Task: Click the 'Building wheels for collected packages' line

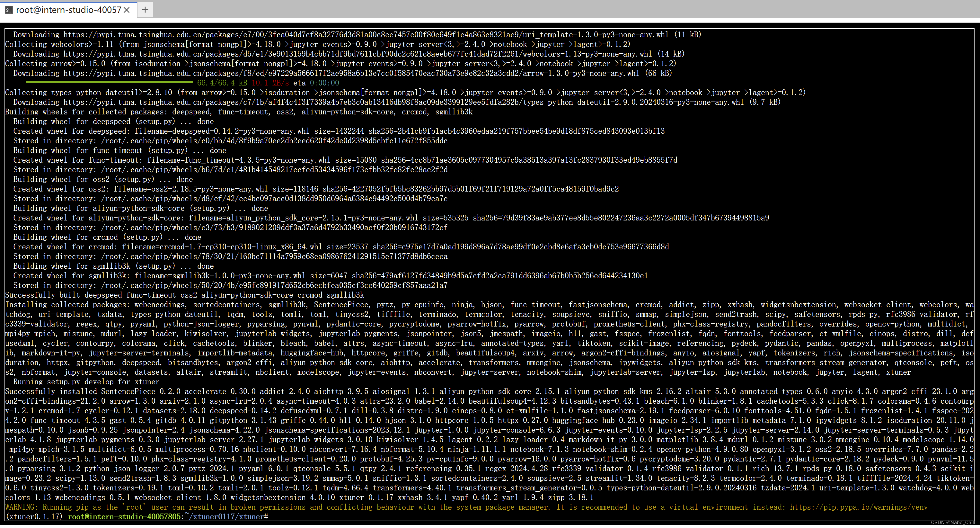Action: click(239, 112)
